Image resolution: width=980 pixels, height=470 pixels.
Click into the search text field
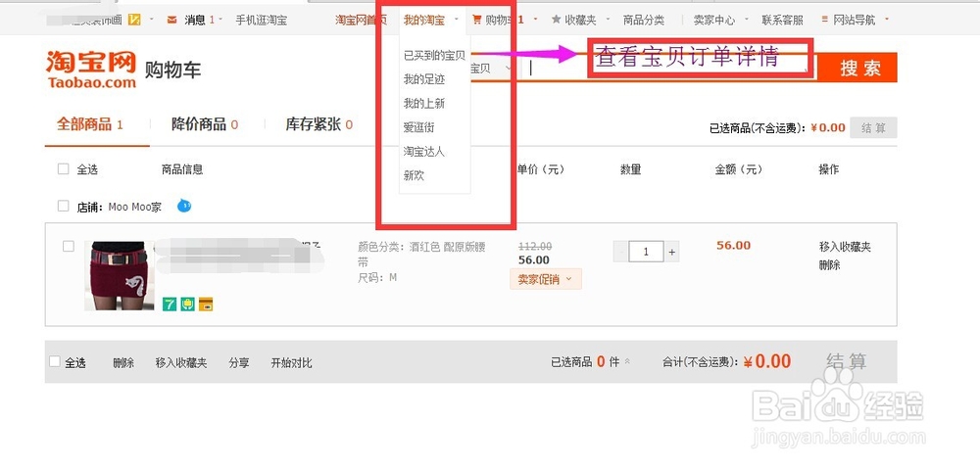tap(668, 68)
